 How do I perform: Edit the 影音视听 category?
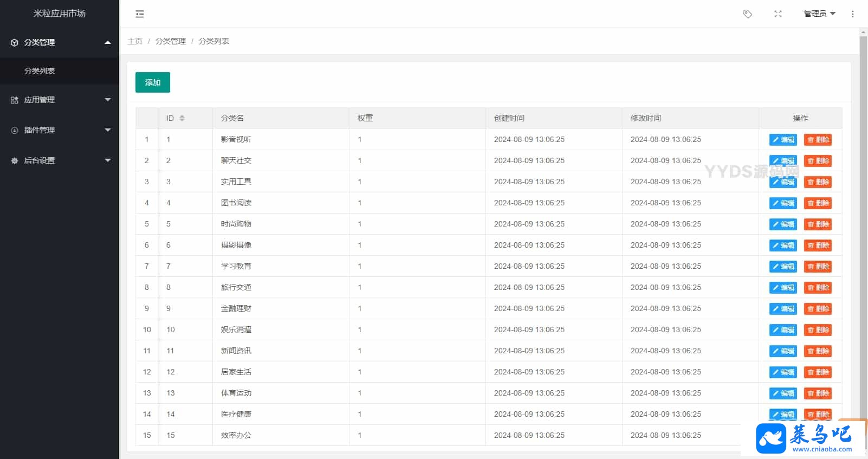(783, 140)
